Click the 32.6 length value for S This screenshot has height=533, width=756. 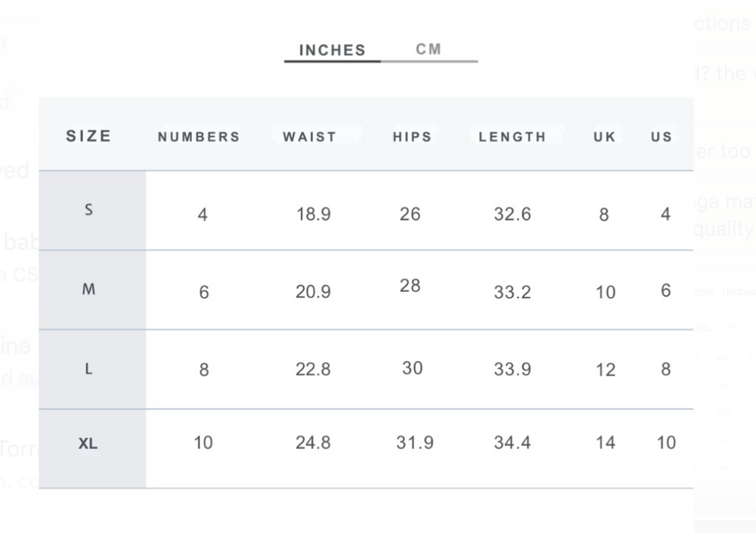513,214
